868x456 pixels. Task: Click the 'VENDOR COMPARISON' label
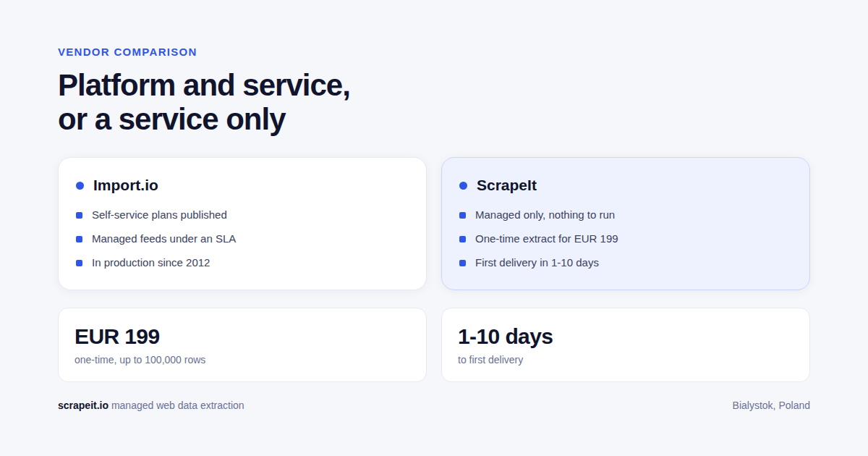(x=127, y=52)
